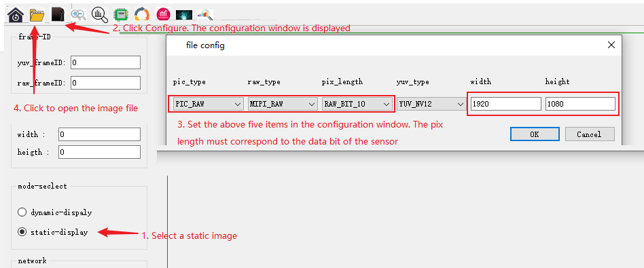The image size is (644, 268).
Task: Click the file config title text
Action: [x=205, y=45]
